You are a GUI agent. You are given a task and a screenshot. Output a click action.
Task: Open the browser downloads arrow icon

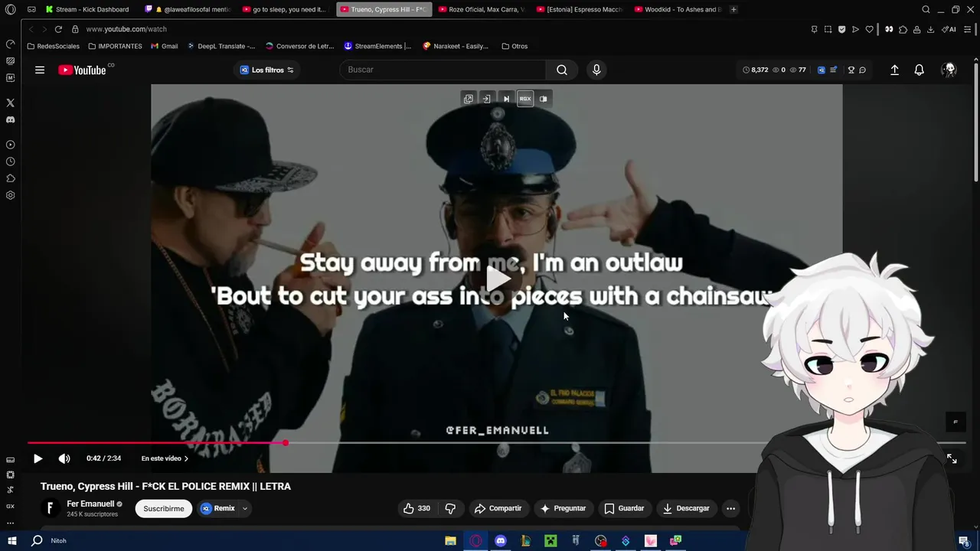(x=930, y=29)
